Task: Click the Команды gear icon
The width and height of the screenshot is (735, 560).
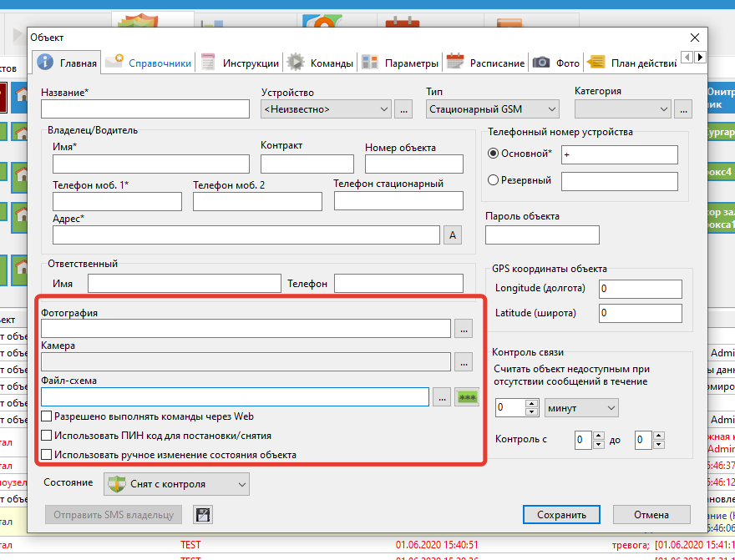Action: coord(296,63)
